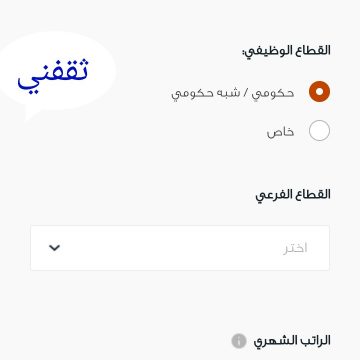
Task: Click the blue ثقفني text
Action: (x=53, y=76)
